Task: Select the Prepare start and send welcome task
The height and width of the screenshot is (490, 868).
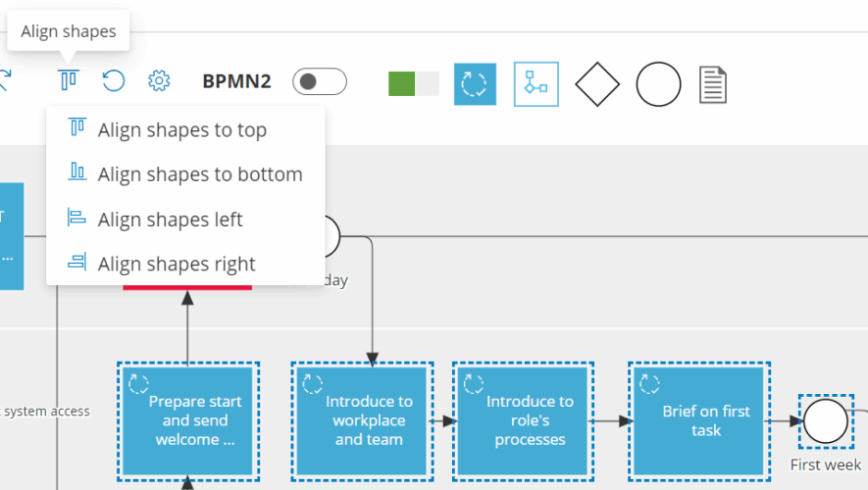Action: click(x=187, y=420)
